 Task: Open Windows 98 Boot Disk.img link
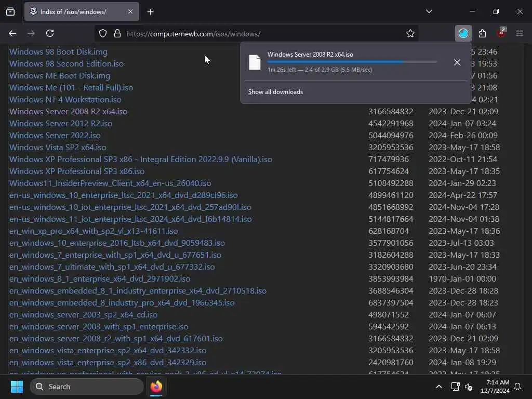[58, 52]
